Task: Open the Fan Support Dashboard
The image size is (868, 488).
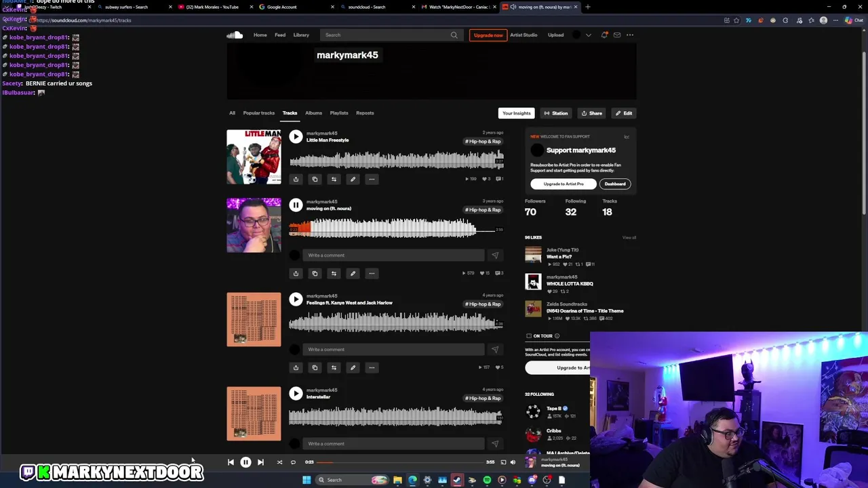Action: click(615, 184)
